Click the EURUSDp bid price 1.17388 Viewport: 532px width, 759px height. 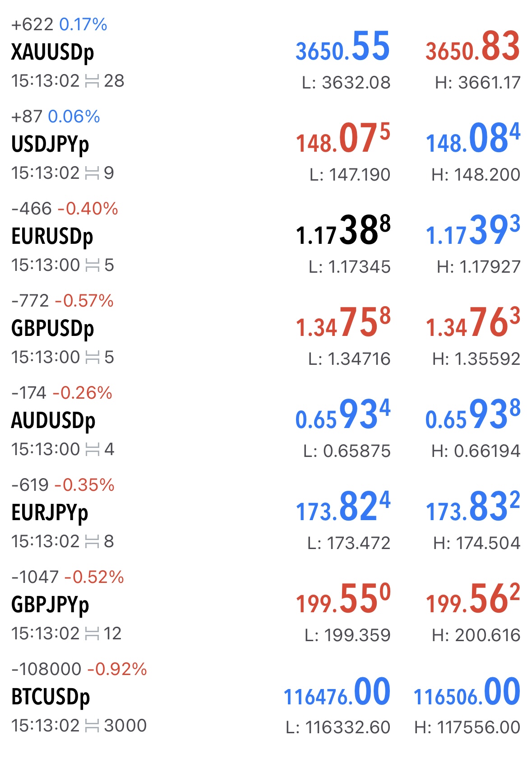coord(342,231)
